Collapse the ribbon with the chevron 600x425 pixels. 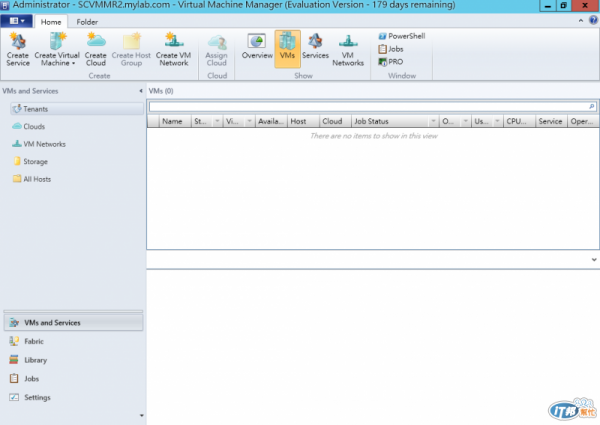pos(581,21)
